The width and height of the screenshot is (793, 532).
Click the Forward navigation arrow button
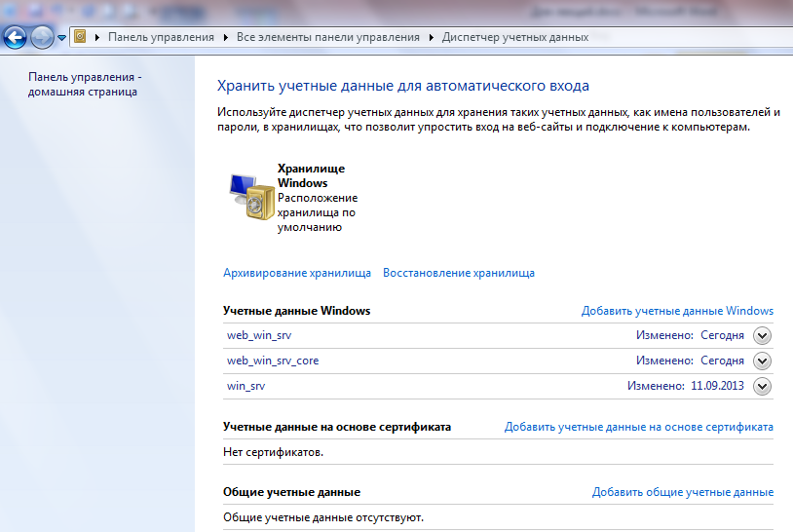point(43,37)
